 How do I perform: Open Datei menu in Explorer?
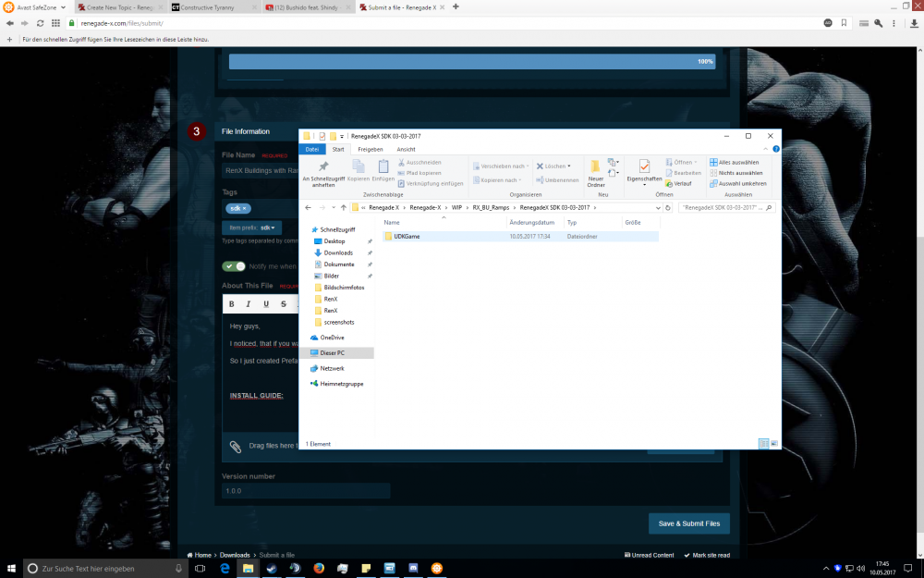(x=312, y=149)
